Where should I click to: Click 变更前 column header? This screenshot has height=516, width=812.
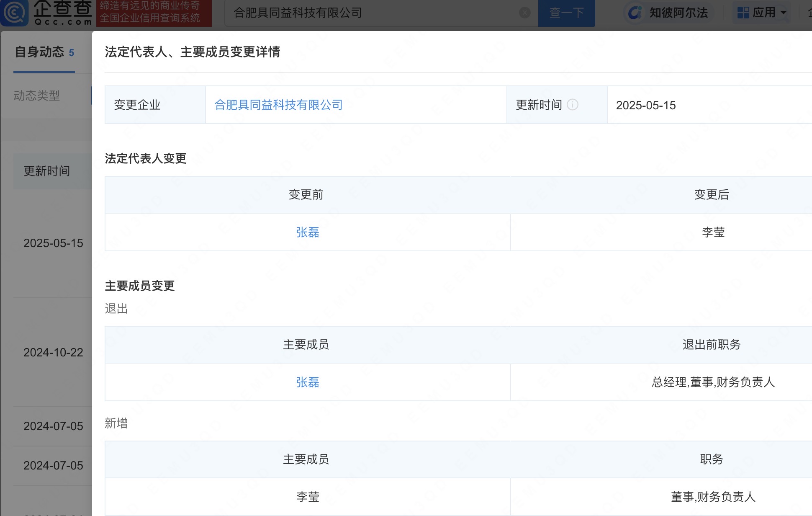(x=306, y=194)
